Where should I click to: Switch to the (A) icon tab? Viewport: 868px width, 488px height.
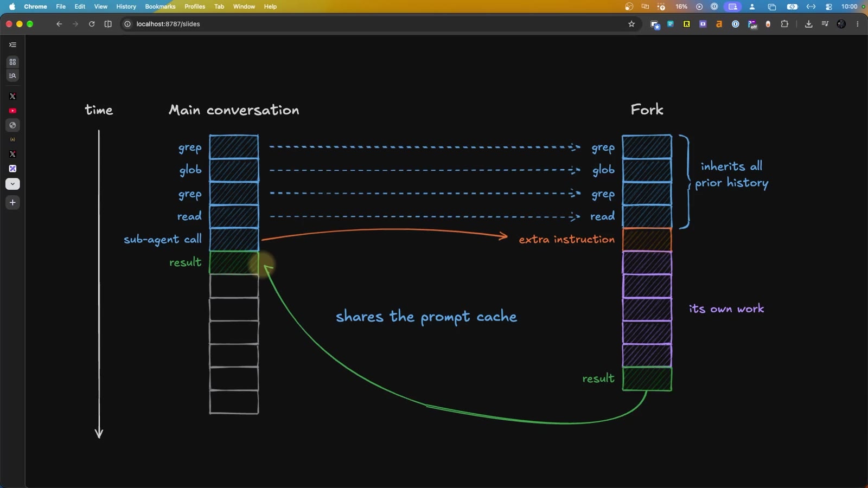pos(12,139)
